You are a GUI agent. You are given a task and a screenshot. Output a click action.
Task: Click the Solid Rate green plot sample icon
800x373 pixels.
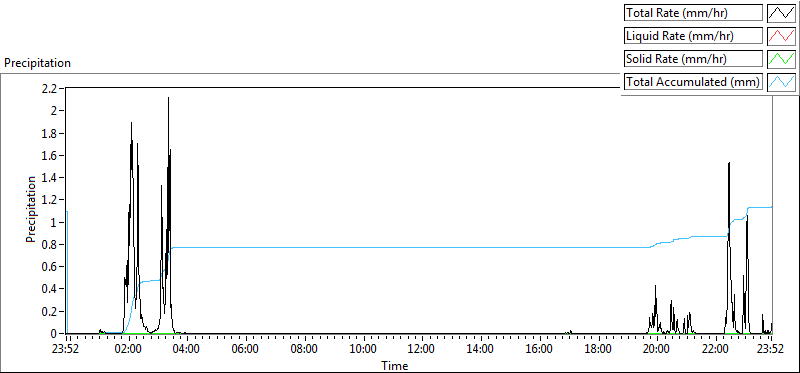click(781, 59)
